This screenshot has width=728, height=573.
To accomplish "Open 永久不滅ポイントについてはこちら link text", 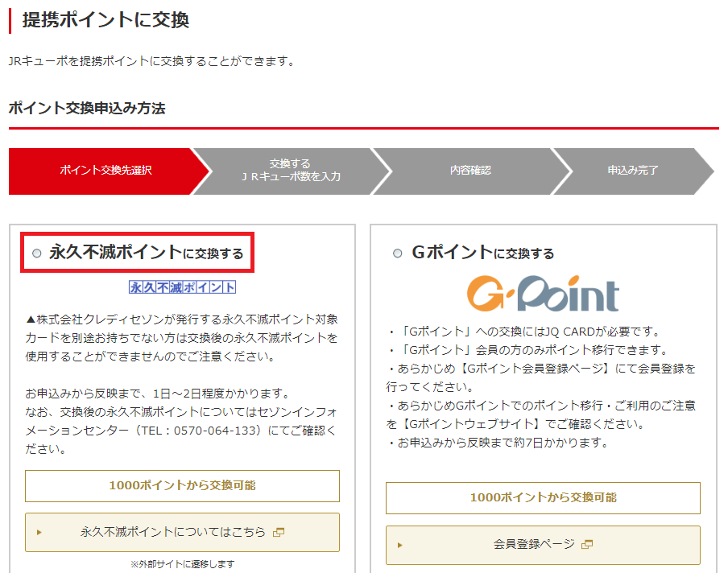I will (172, 532).
